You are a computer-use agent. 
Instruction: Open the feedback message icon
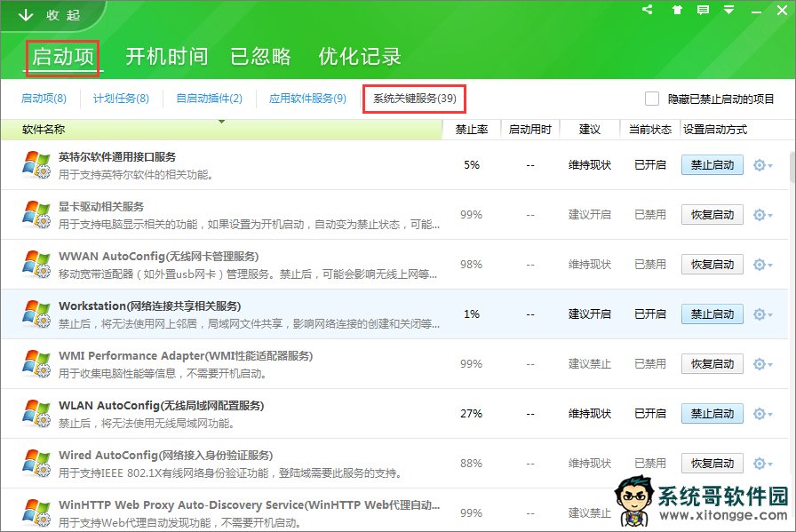[x=704, y=11]
